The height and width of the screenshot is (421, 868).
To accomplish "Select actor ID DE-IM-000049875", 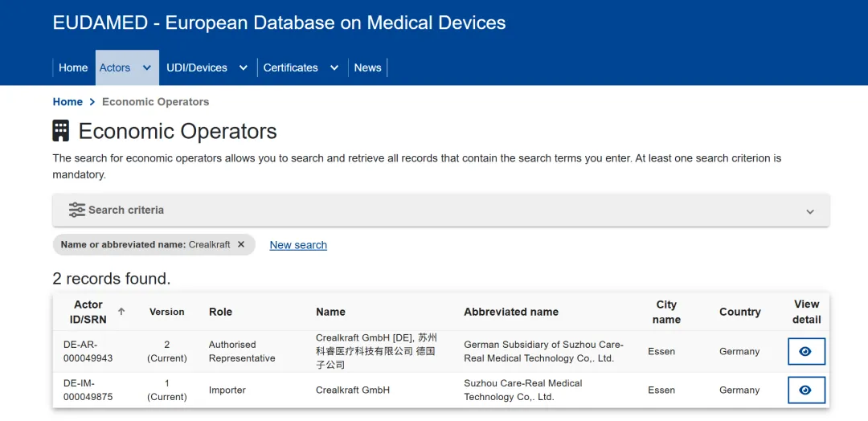I will point(88,390).
